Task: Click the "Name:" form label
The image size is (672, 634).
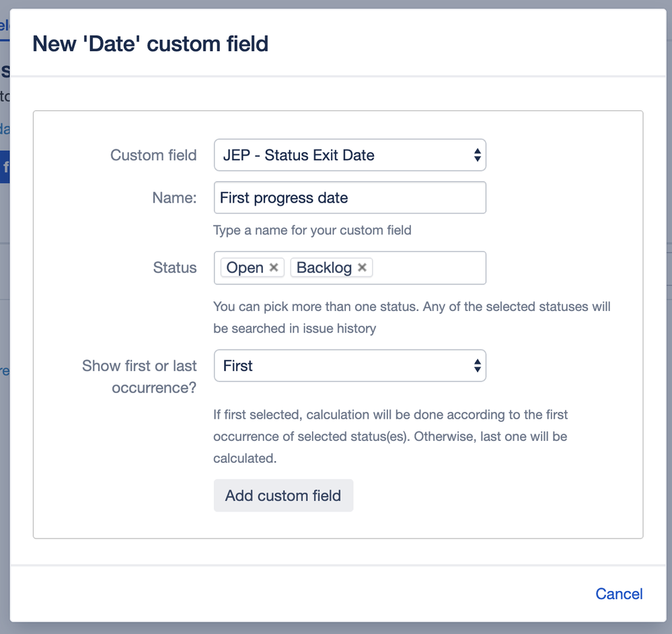Action: coord(174,198)
